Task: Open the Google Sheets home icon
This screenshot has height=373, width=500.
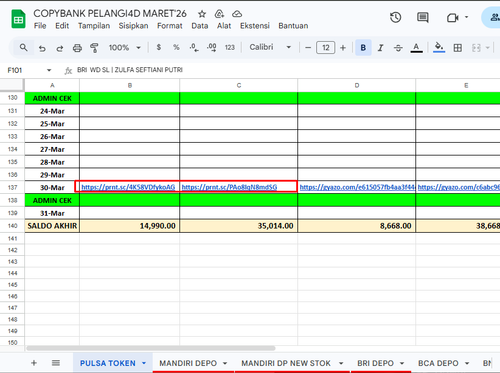Action: 19,19
